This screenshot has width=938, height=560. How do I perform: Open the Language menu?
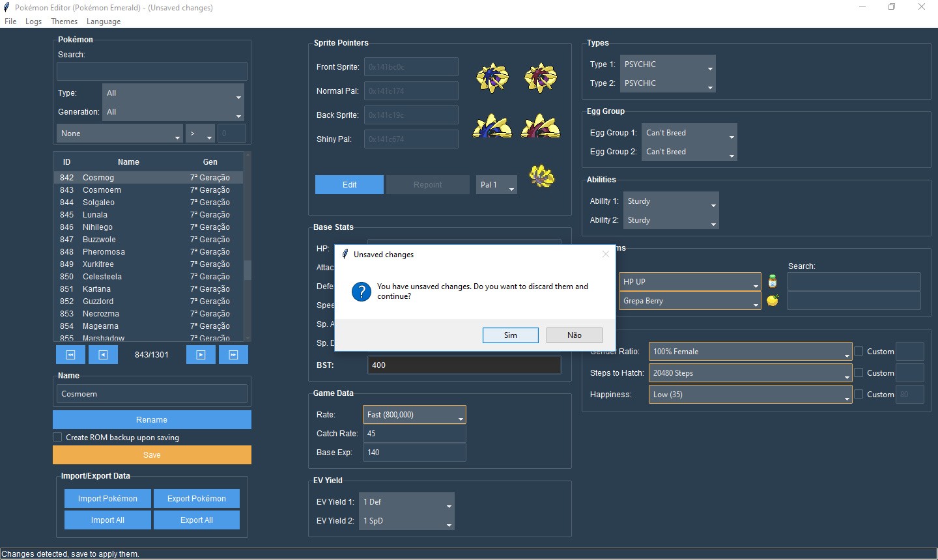[104, 21]
